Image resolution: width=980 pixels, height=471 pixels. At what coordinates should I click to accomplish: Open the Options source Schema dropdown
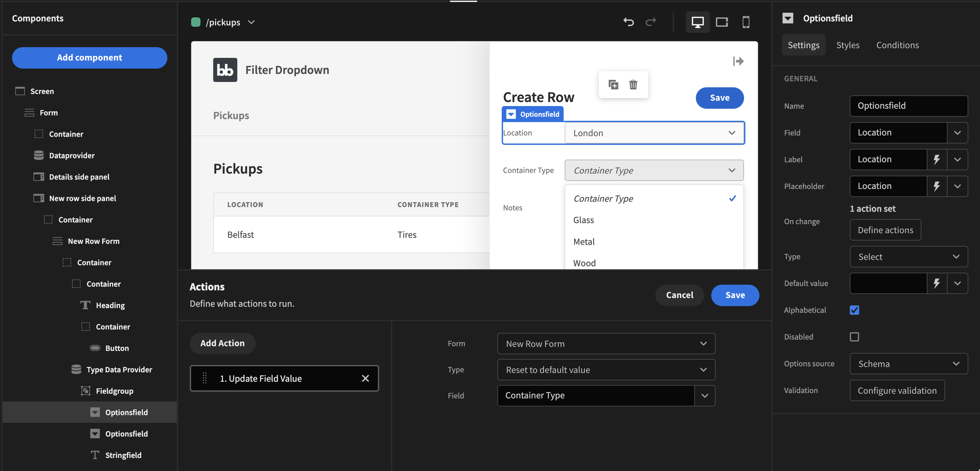(908, 364)
